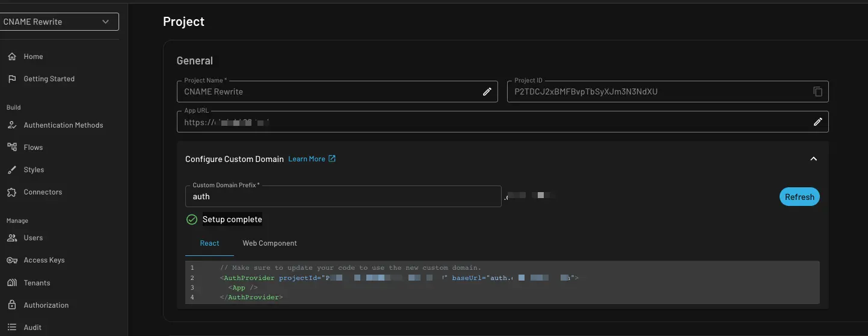Click the Authentication Methods icon
This screenshot has height=336, width=868.
(12, 125)
